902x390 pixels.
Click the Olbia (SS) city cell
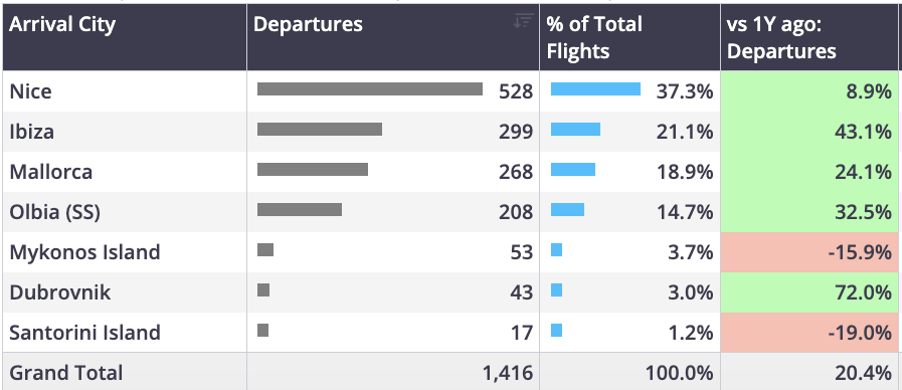(x=55, y=212)
